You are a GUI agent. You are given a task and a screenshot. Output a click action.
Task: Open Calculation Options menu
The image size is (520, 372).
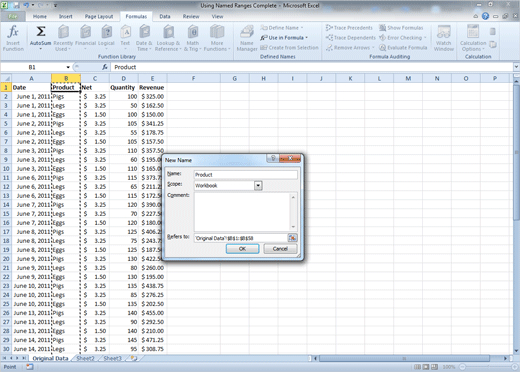pyautogui.click(x=473, y=38)
